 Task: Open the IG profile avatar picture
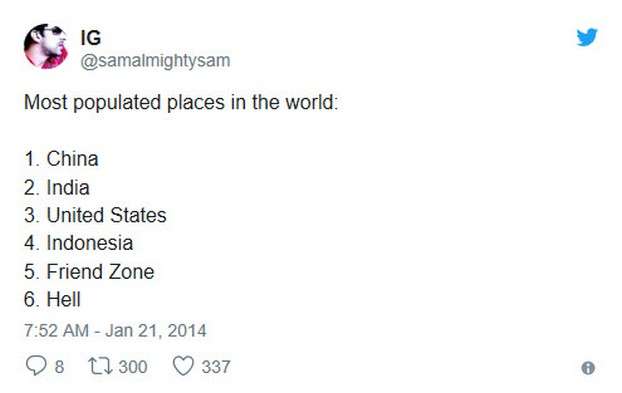click(46, 46)
